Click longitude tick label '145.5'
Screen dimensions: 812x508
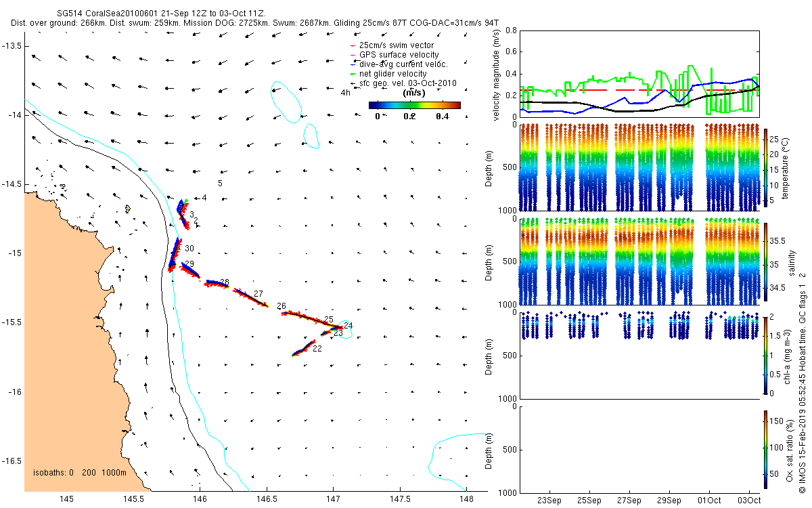pyautogui.click(x=133, y=499)
